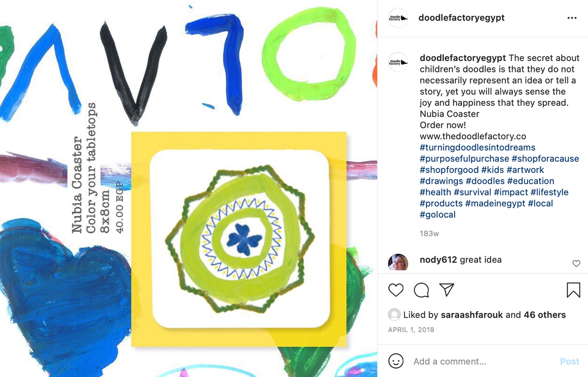This screenshot has height=377, width=588.
Task: Click the Add a comment field
Action: tap(481, 361)
